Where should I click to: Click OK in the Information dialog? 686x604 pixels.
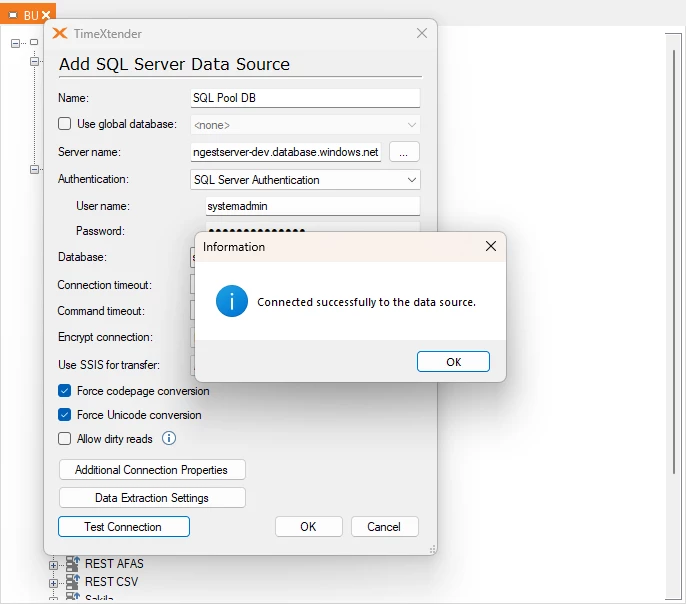453,362
